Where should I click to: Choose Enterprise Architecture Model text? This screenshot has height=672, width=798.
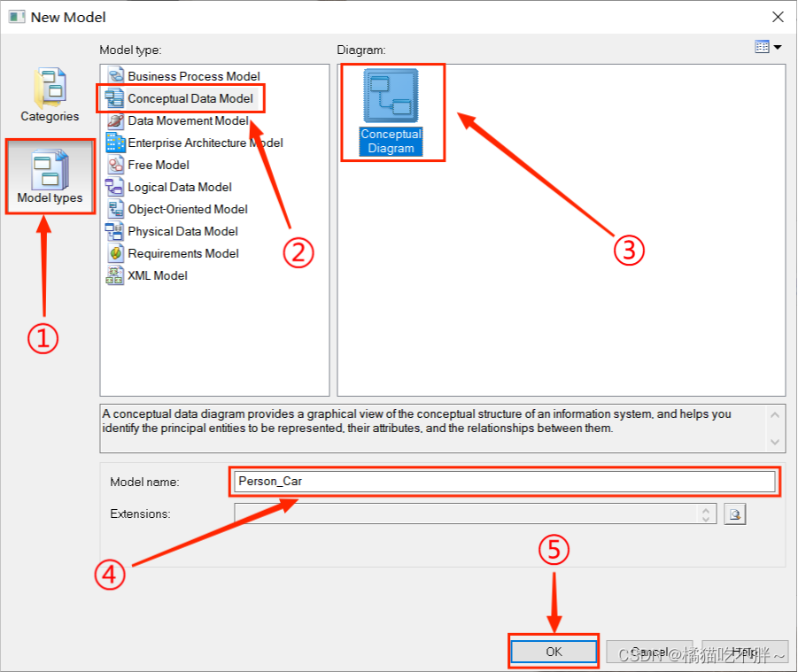(x=205, y=143)
